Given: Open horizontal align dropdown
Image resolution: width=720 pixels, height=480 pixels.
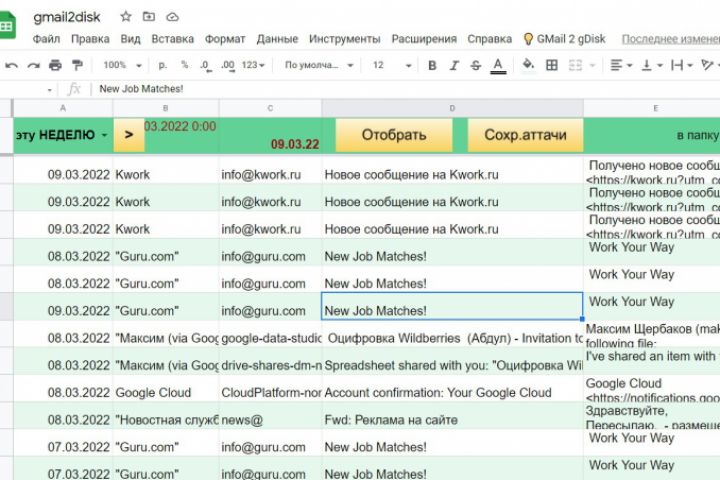Looking at the screenshot, I should [x=621, y=65].
